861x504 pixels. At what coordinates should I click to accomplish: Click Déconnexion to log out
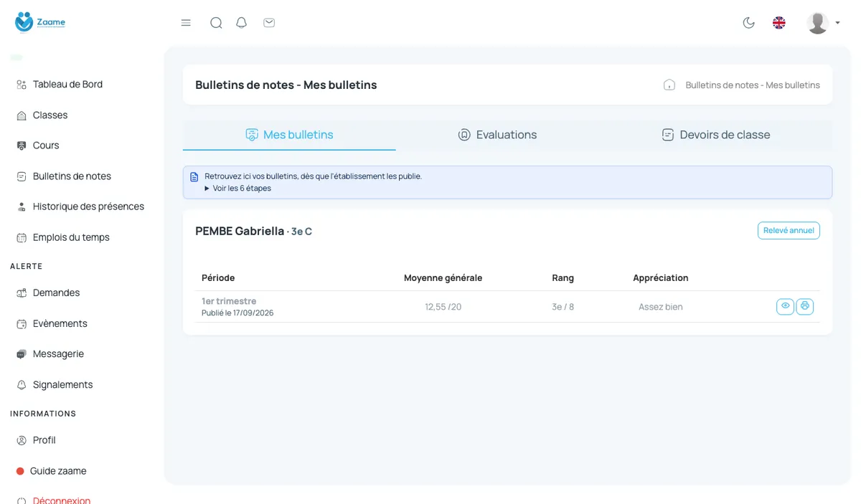click(62, 500)
